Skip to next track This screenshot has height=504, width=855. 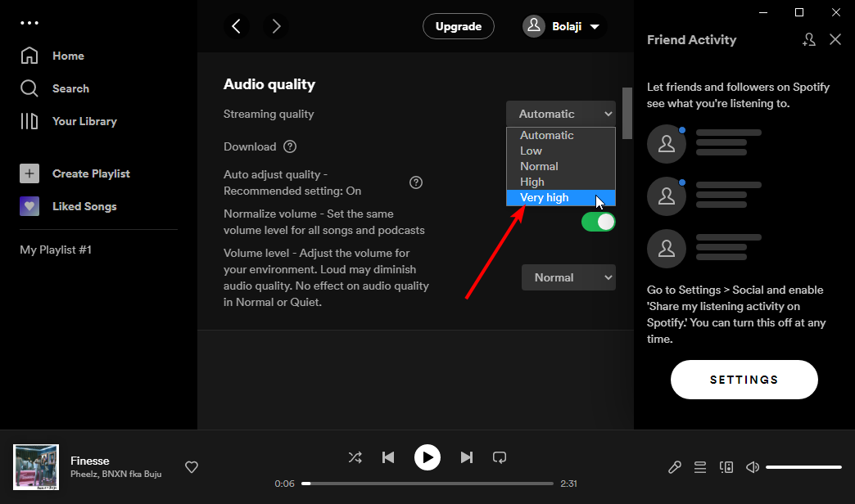click(466, 457)
